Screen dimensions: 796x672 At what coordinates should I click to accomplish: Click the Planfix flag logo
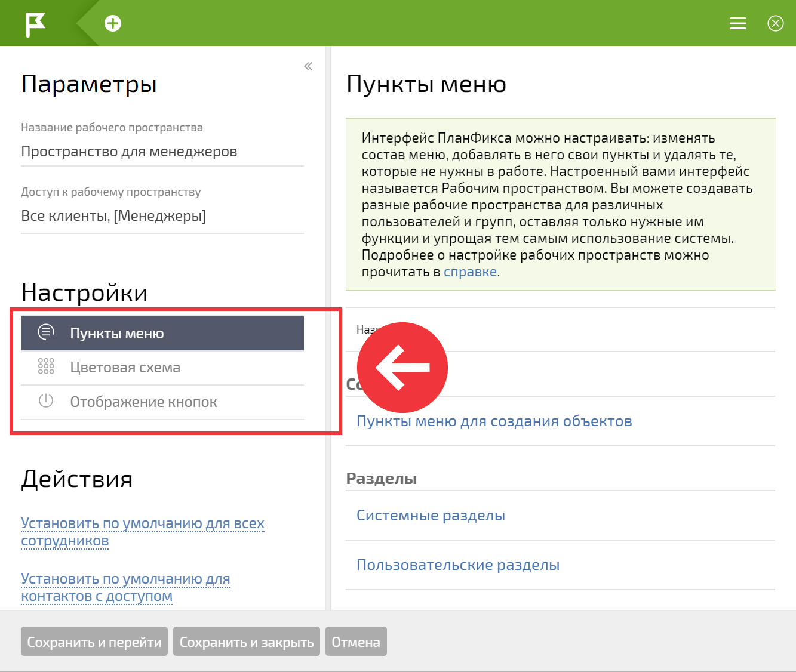point(35,24)
